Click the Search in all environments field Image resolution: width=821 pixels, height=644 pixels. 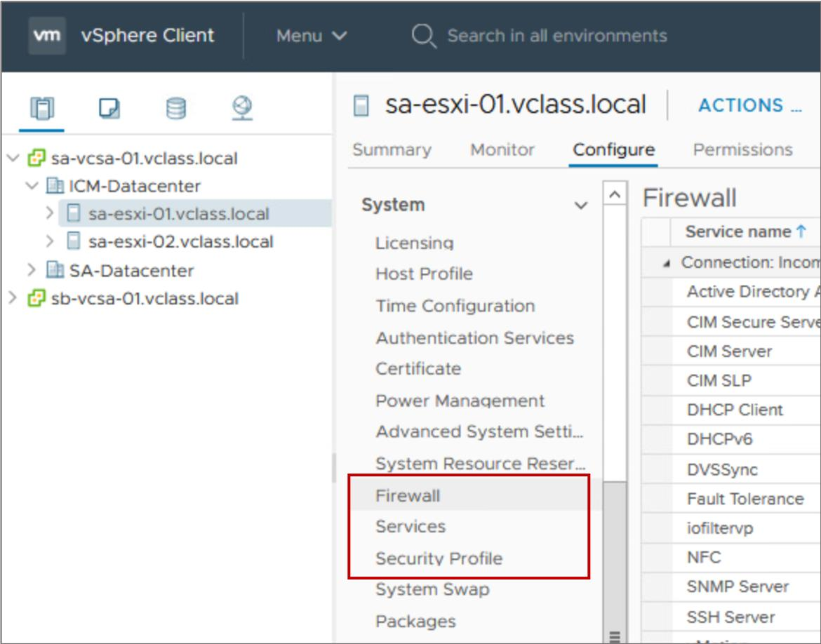(557, 36)
